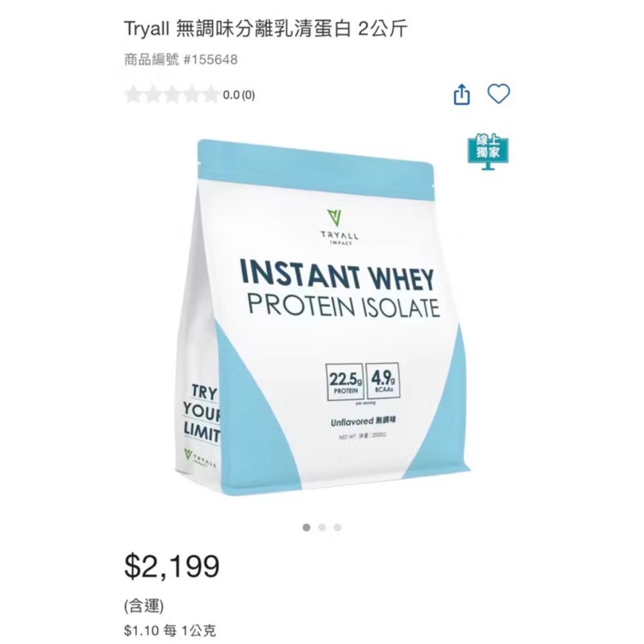Select the fifth rating star

[x=209, y=95]
